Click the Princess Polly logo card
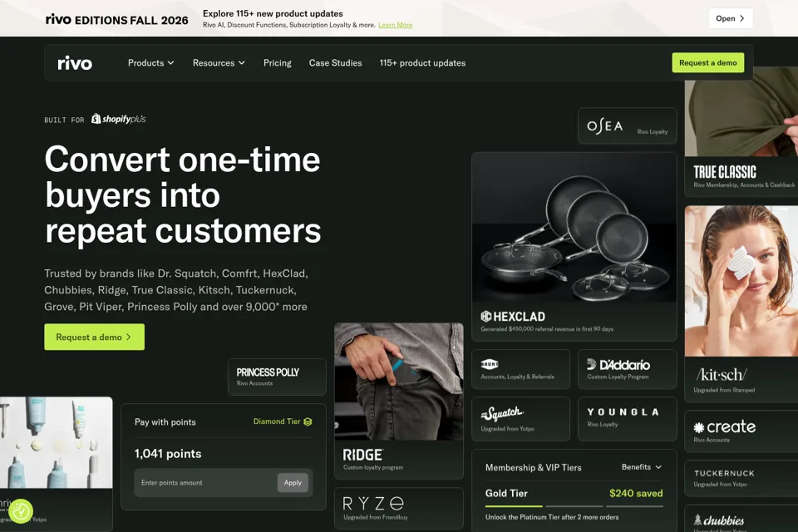 277,377
